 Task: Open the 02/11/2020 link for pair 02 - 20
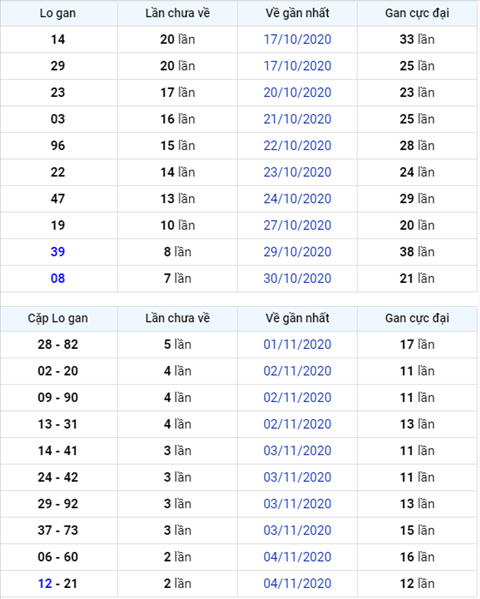tap(297, 371)
